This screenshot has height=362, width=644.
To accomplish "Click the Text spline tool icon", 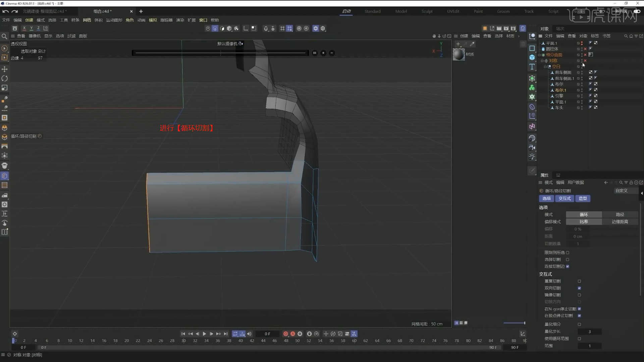I will 532,67.
